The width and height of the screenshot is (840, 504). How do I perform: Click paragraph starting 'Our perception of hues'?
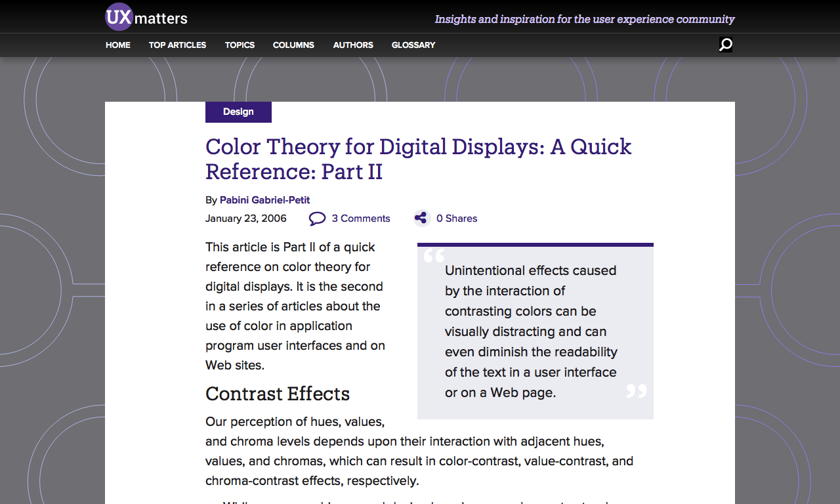click(x=419, y=451)
